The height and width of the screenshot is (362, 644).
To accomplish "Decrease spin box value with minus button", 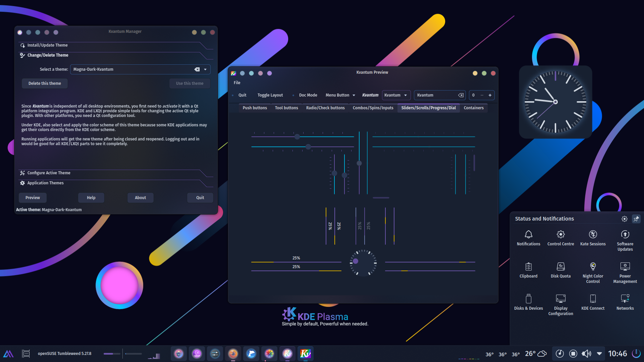I will pyautogui.click(x=482, y=95).
